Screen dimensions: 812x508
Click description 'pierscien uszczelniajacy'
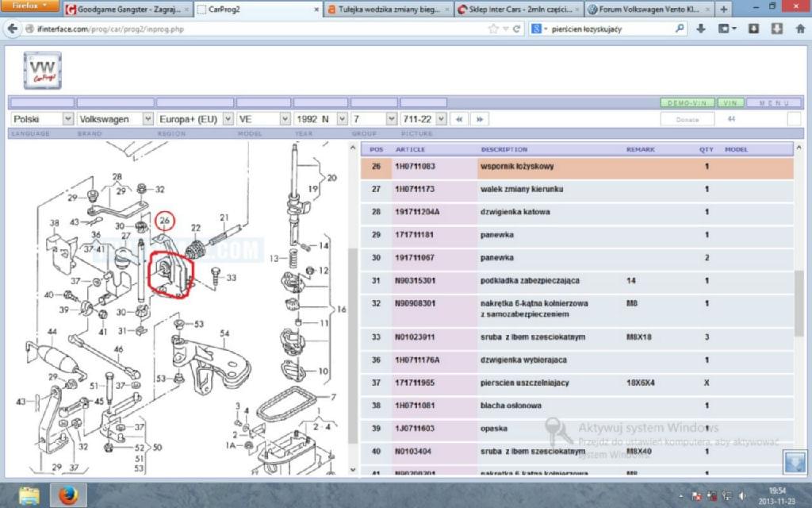point(525,383)
